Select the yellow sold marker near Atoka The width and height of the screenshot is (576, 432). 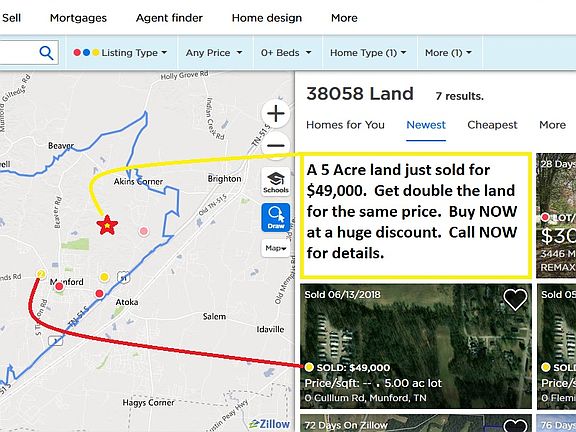tap(104, 277)
